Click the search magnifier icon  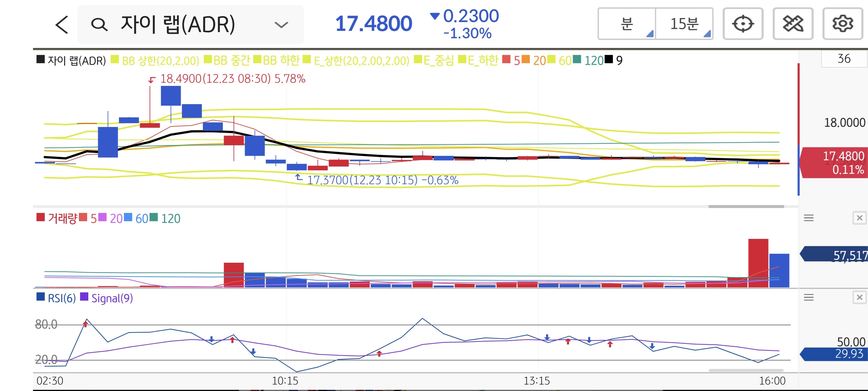99,25
